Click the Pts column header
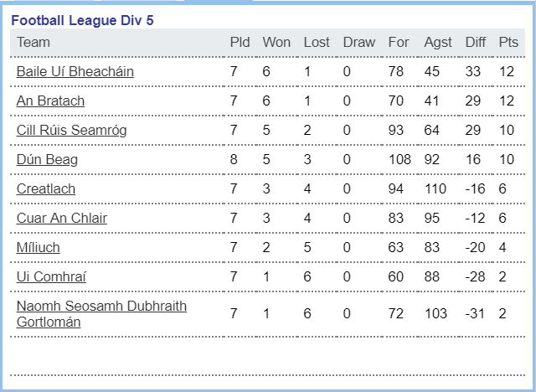 pos(508,43)
